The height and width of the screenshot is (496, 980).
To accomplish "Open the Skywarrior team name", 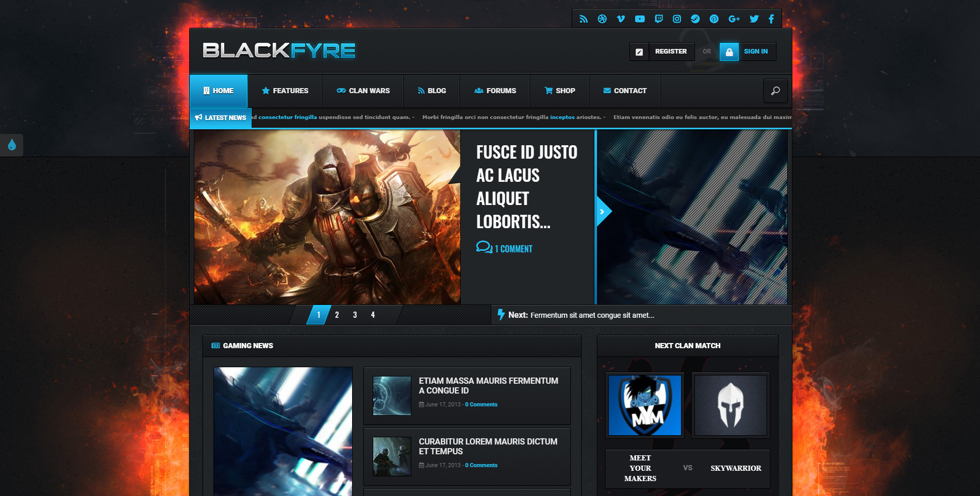I will pos(736,468).
